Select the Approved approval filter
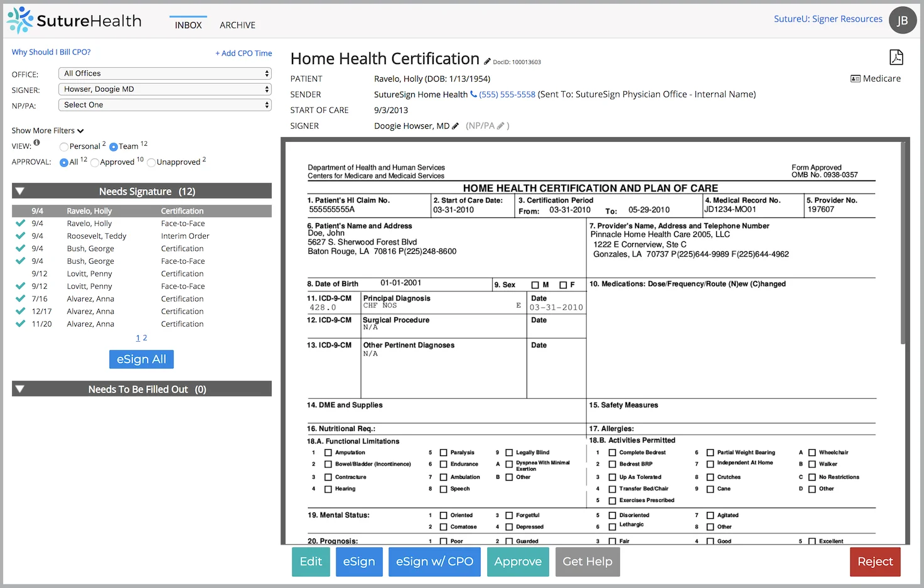This screenshot has height=588, width=924. [x=95, y=163]
